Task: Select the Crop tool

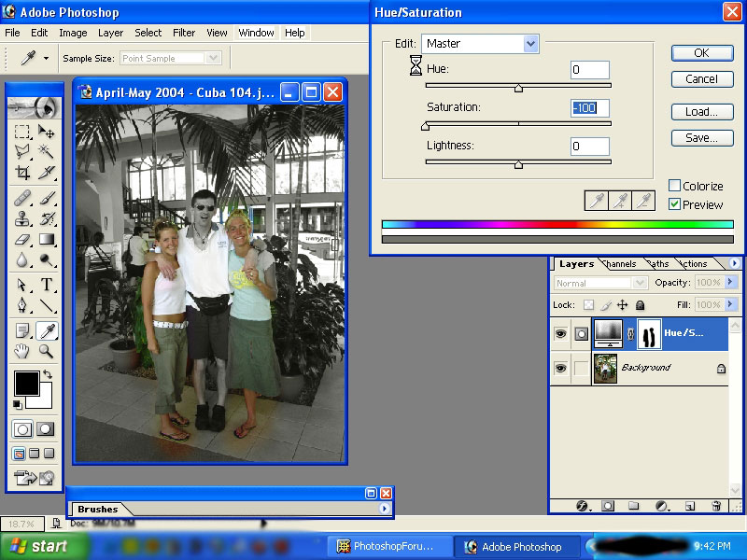Action: (x=22, y=173)
